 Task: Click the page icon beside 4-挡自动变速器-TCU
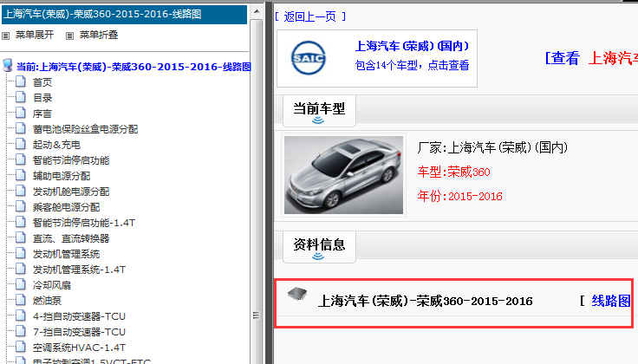[20, 315]
